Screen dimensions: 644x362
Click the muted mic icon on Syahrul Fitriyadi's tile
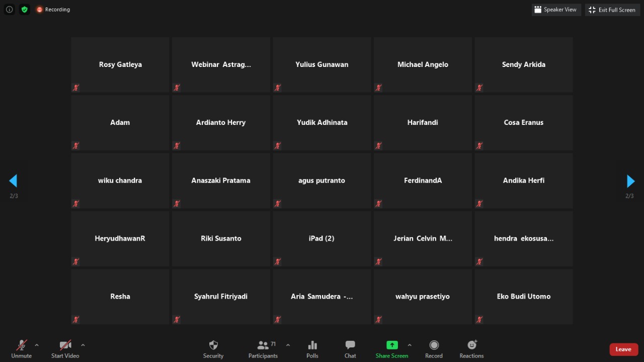pos(177,319)
